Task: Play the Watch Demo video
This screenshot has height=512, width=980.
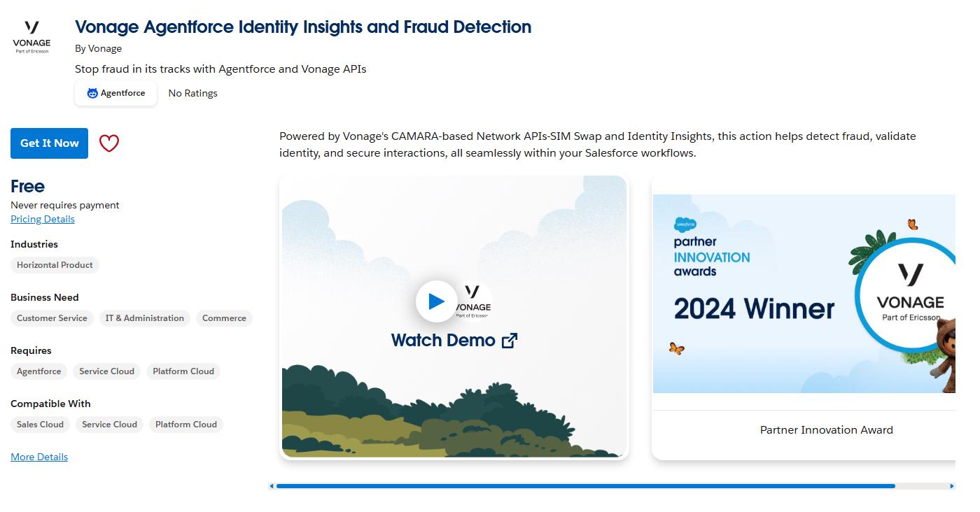Action: click(436, 301)
